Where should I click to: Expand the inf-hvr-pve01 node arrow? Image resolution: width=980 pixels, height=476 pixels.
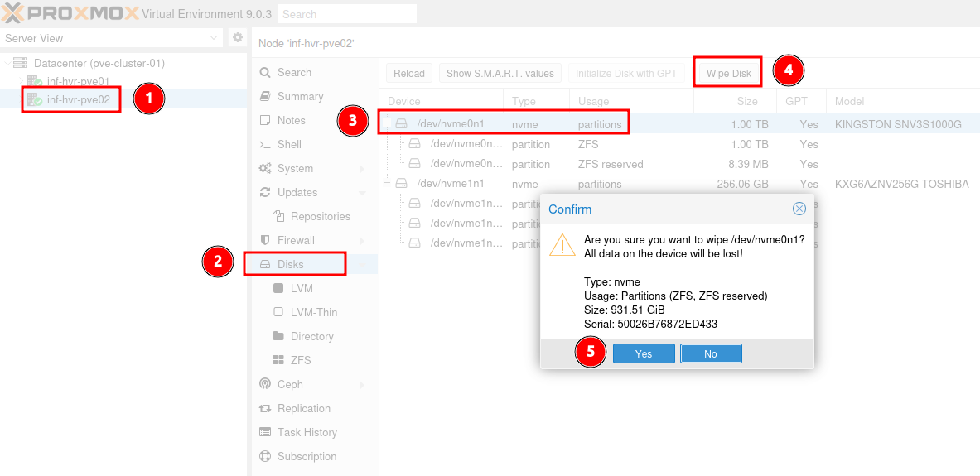pos(21,81)
